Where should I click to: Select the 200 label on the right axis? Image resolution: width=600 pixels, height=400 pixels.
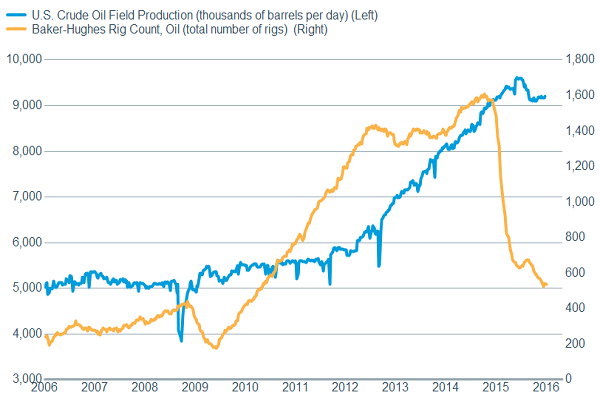point(571,344)
